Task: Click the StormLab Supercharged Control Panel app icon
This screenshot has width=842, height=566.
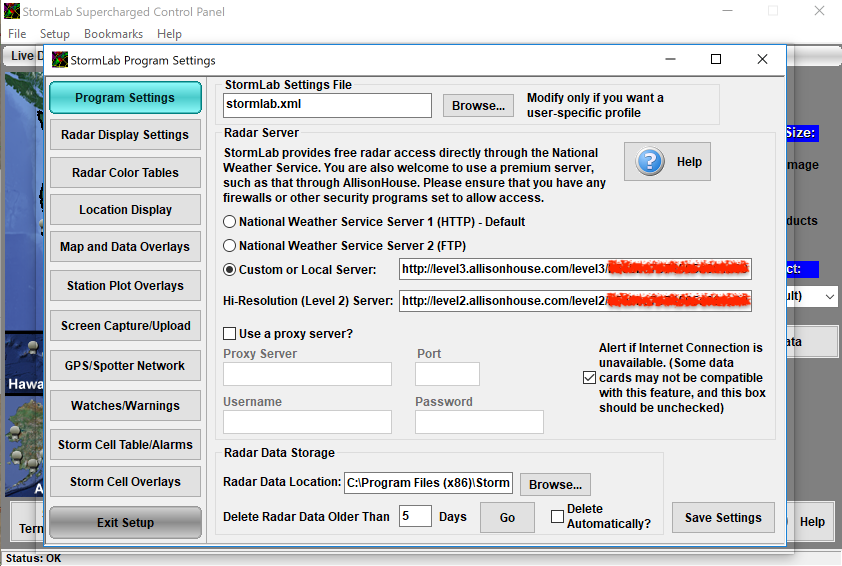Action: click(12, 11)
